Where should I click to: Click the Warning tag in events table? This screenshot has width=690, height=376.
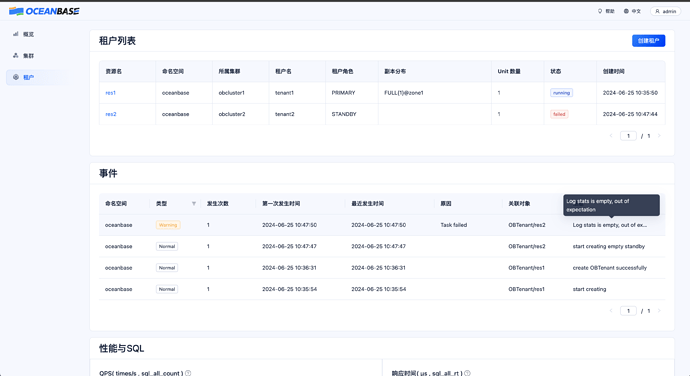pos(168,225)
